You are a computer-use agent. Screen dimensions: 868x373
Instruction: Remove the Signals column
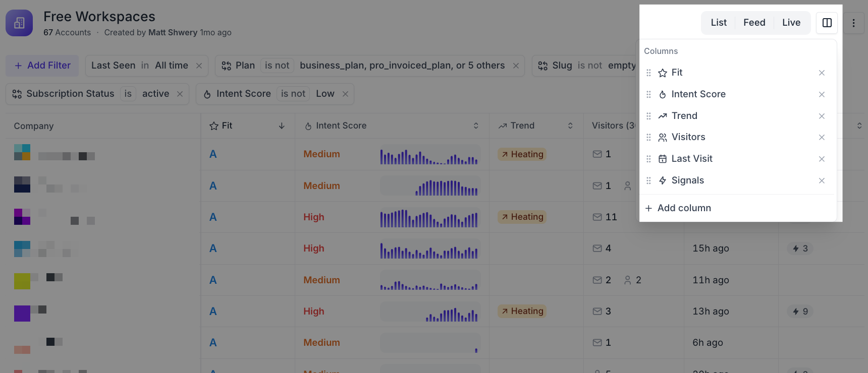(x=822, y=180)
